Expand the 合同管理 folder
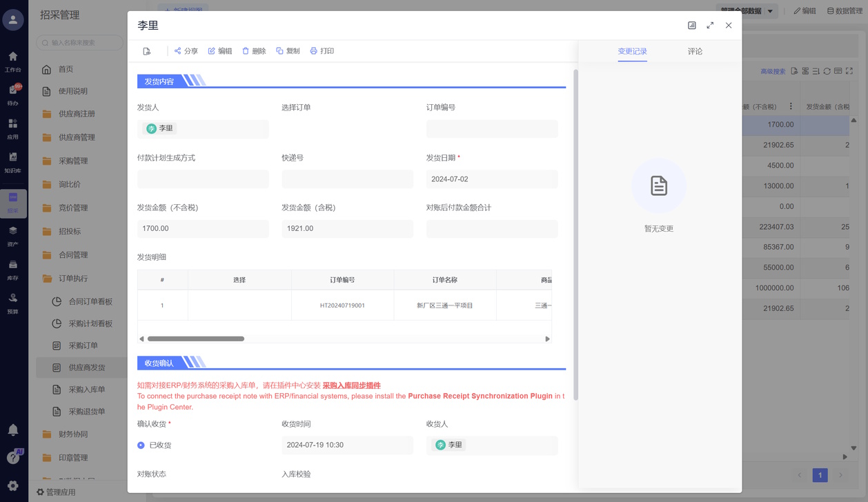This screenshot has width=868, height=502. [72, 255]
